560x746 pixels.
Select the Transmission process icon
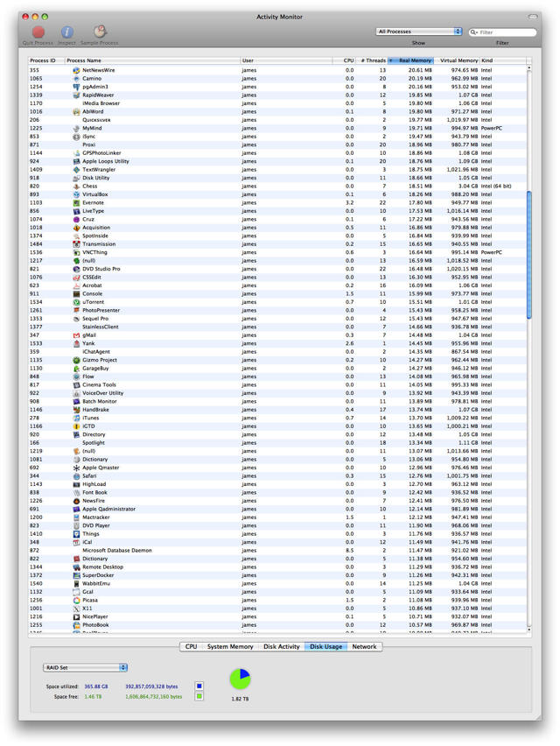coord(77,244)
